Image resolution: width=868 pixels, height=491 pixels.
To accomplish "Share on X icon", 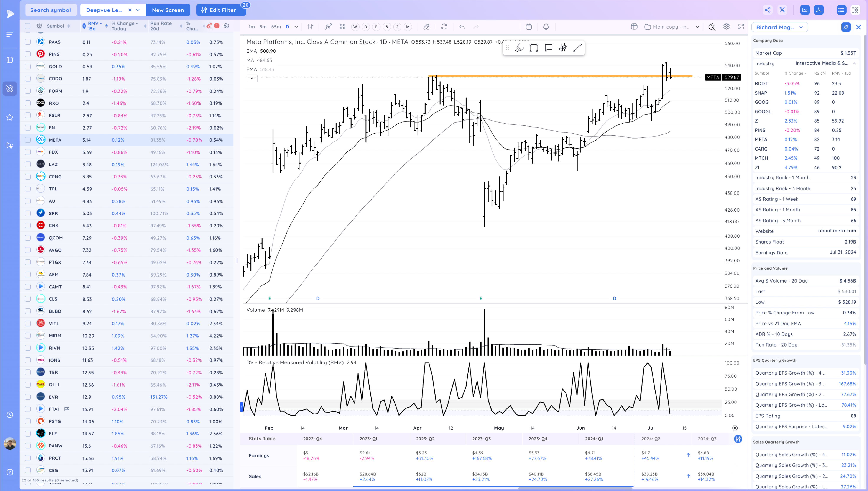I will point(782,10).
